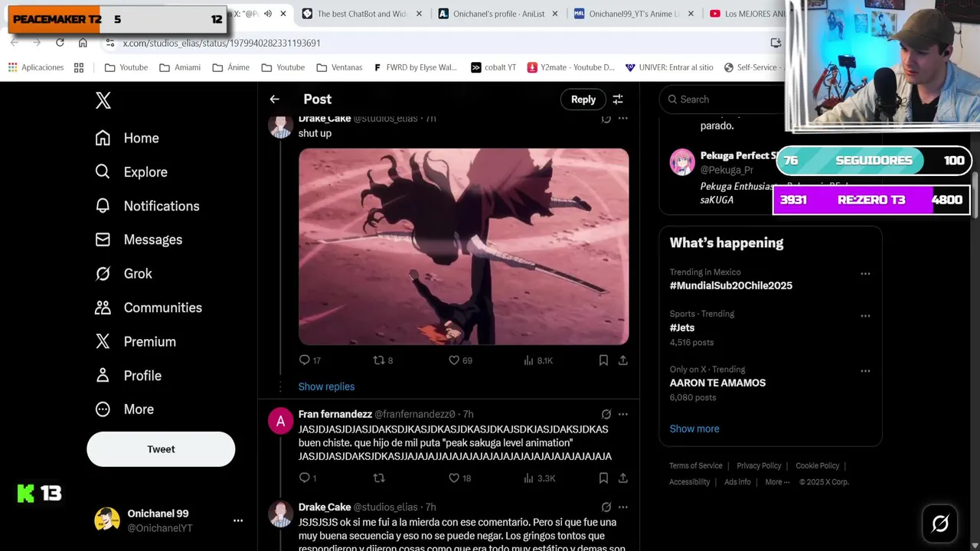This screenshot has height=551, width=980.
Task: Click the browser home button
Action: coord(83,43)
